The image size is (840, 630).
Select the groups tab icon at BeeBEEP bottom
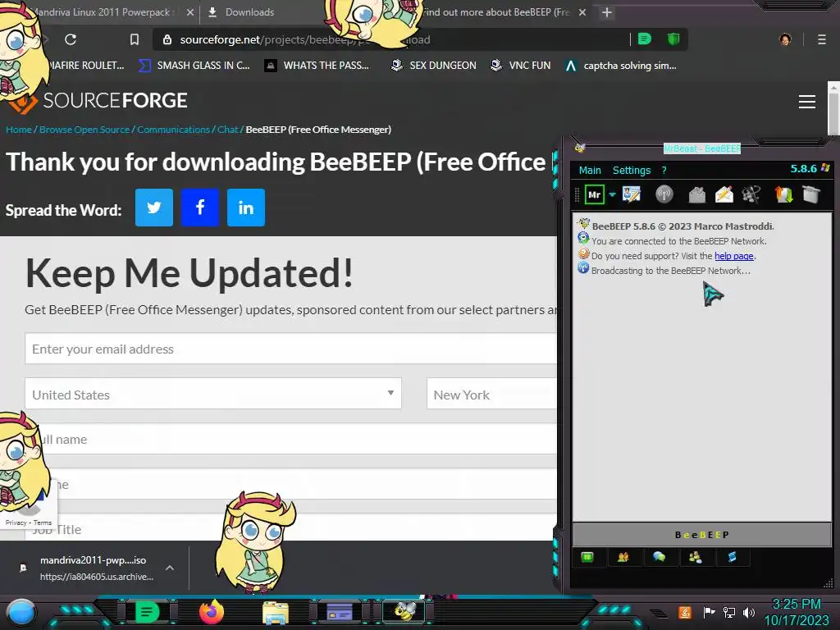[696, 557]
